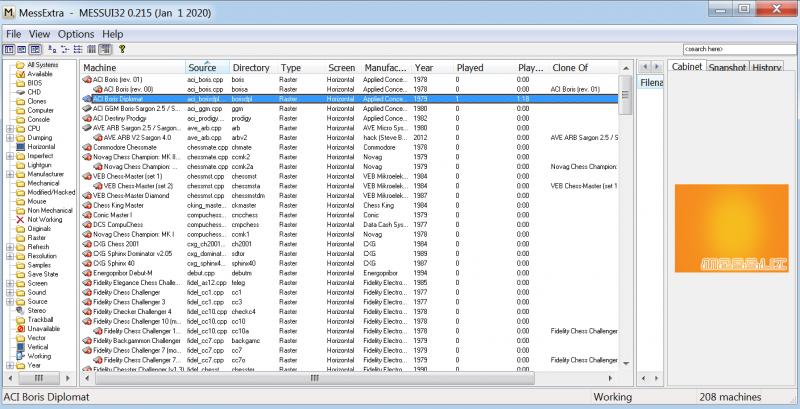Switch to grouped view toolbar button
This screenshot has width=800, height=409.
tap(106, 48)
